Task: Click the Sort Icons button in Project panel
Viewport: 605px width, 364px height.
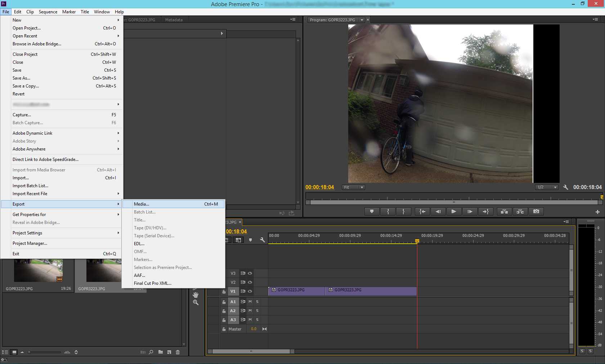Action: (76, 352)
